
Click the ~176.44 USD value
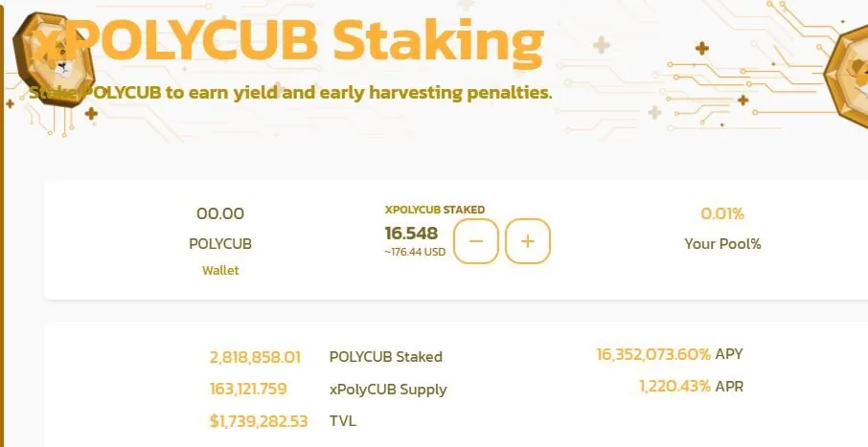click(415, 253)
